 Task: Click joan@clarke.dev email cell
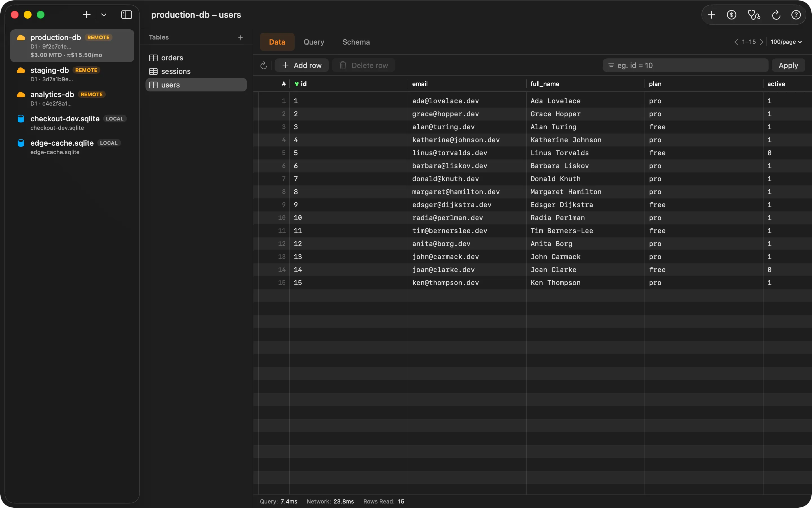click(467, 270)
